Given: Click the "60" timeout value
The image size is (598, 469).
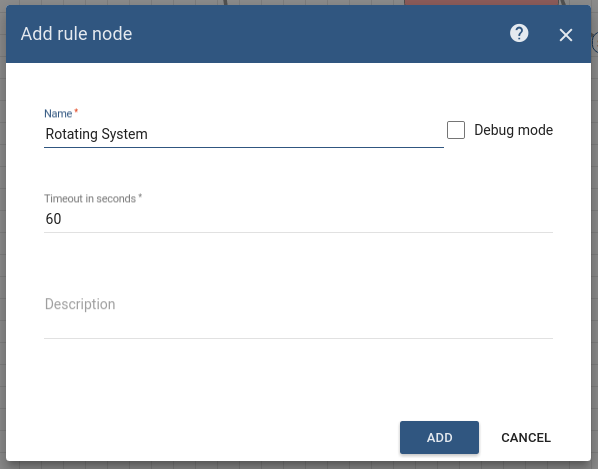Looking at the screenshot, I should pos(53,219).
